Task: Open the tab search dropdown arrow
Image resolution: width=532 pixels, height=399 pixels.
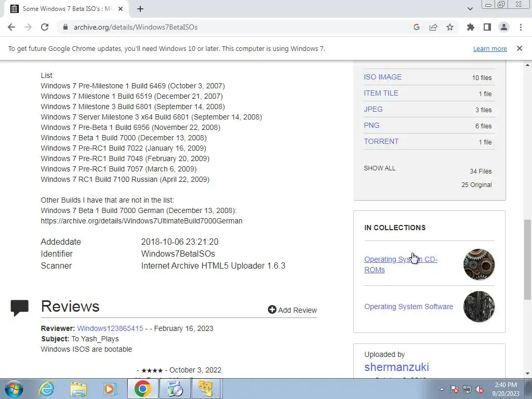Action: tap(470, 9)
